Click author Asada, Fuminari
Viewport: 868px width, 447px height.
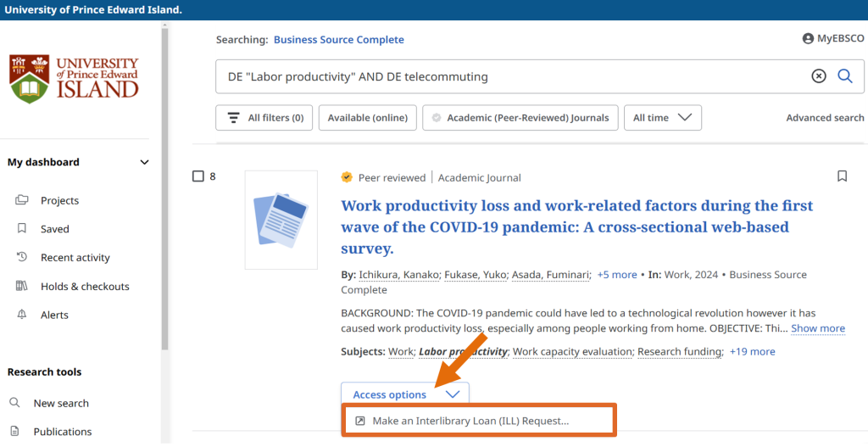coord(551,275)
